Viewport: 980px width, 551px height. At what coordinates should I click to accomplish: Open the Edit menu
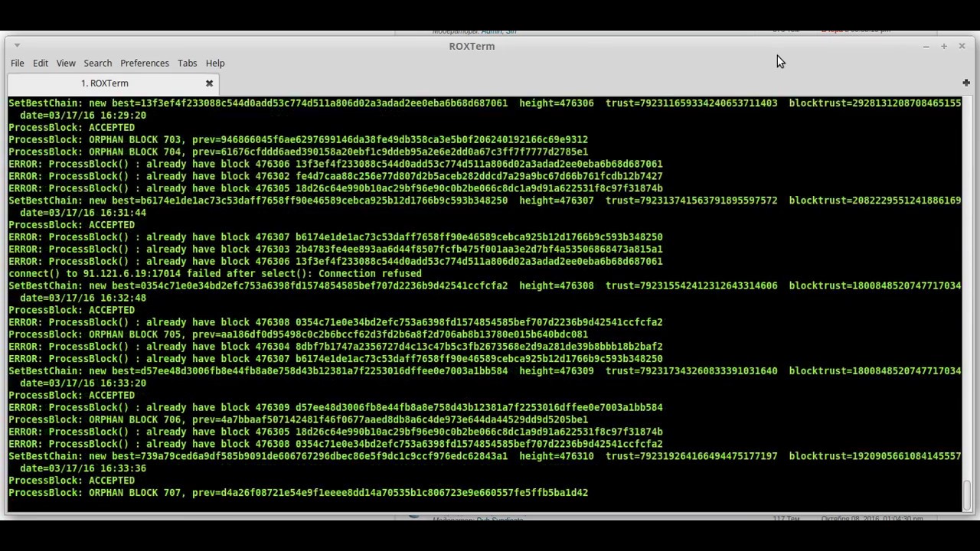tap(41, 63)
